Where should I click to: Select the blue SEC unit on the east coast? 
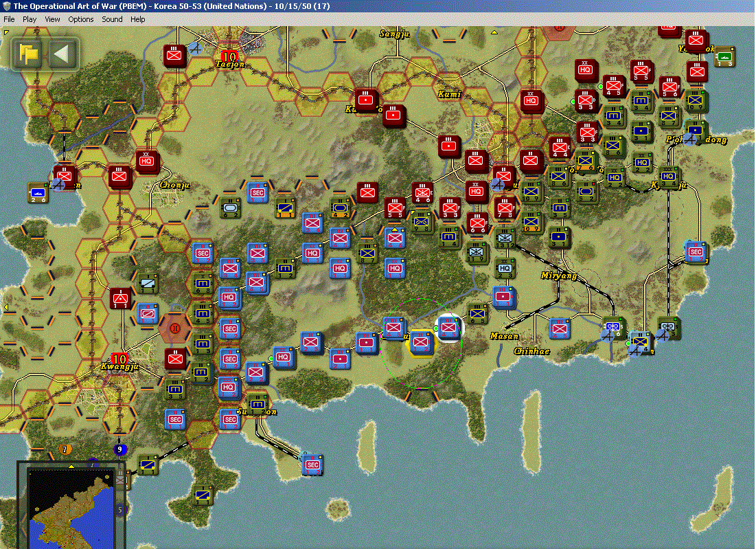[x=696, y=252]
